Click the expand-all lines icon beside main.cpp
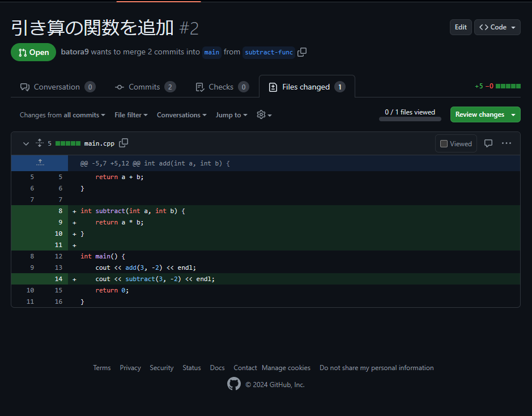The image size is (532, 416). tap(40, 143)
